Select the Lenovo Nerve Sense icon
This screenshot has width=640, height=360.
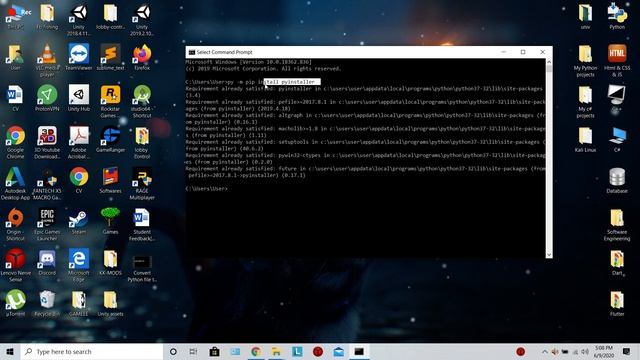point(16,265)
